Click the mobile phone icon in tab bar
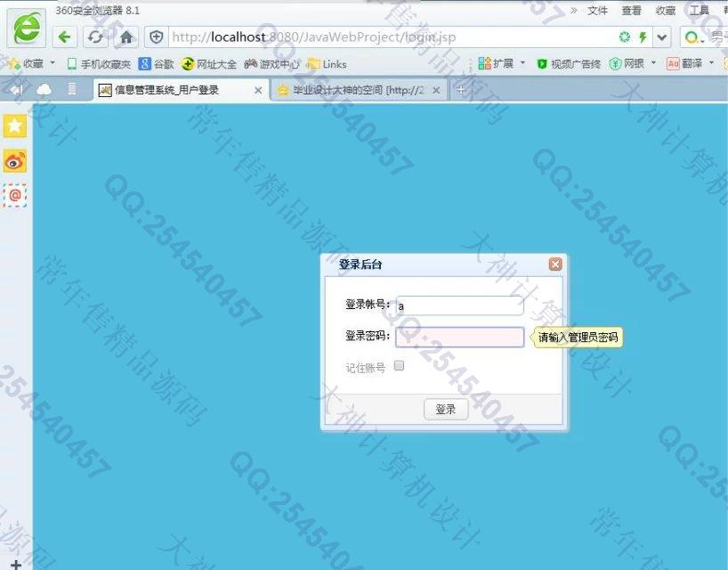The width and height of the screenshot is (728, 570). pyautogui.click(x=72, y=89)
